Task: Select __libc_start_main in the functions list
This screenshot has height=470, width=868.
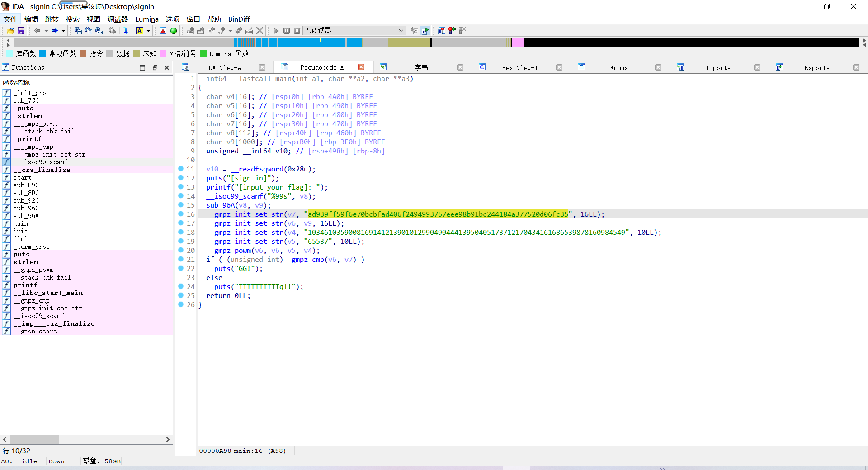Action: tap(48, 293)
